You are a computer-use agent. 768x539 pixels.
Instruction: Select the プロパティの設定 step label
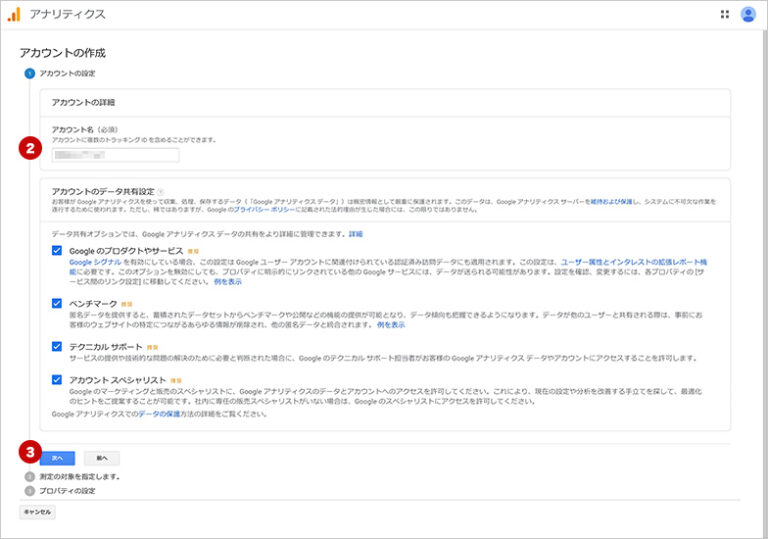pos(68,490)
